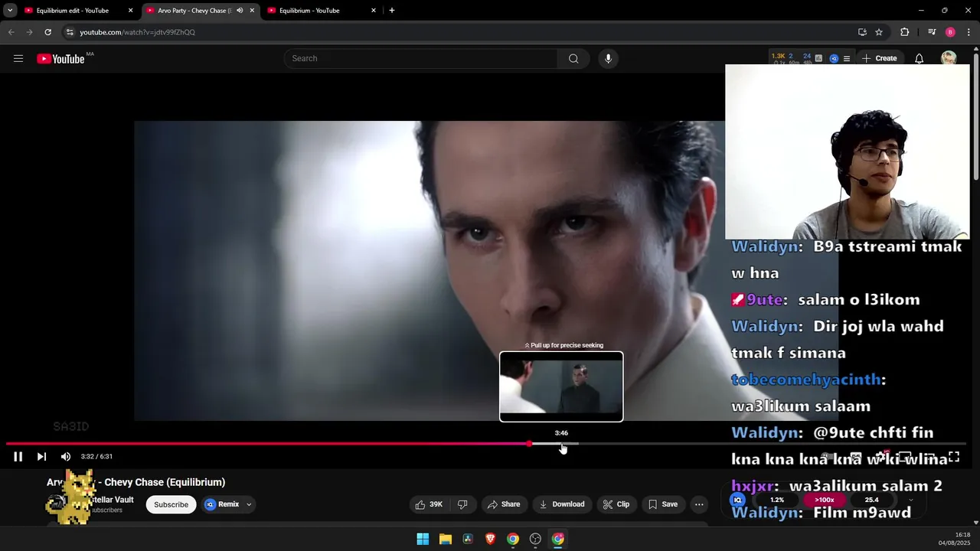Open browser extensions puzzle icon
The width and height of the screenshot is (980, 551).
905,32
